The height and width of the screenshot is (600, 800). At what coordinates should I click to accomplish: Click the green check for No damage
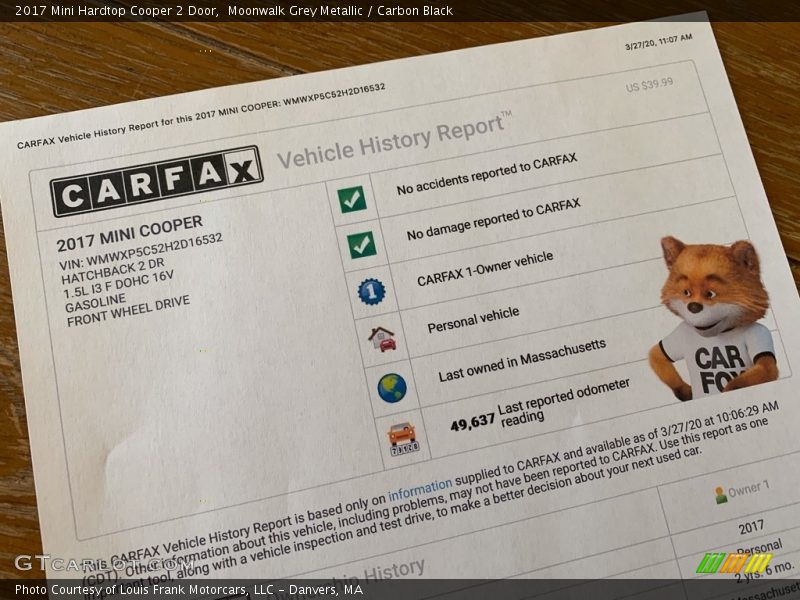361,244
